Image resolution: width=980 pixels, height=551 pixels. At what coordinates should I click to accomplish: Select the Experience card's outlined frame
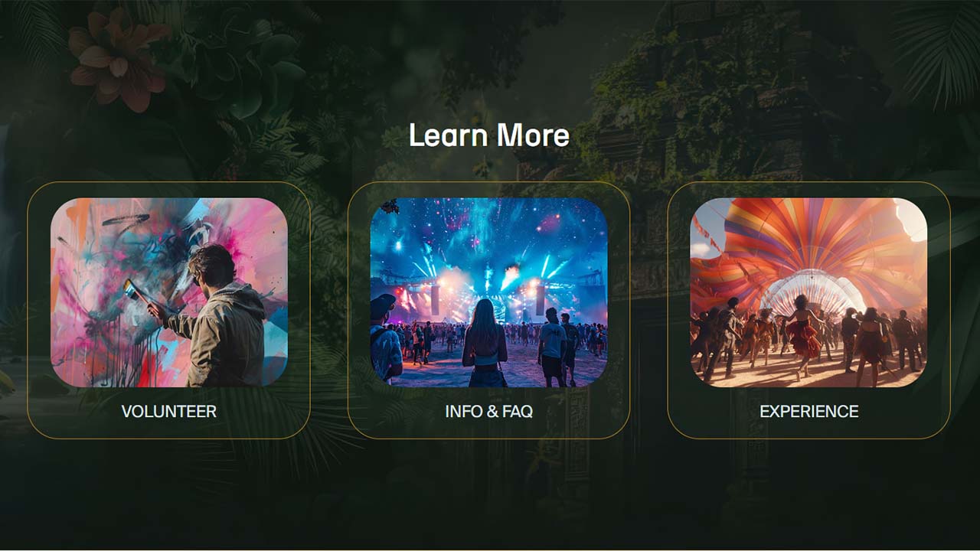point(808,310)
